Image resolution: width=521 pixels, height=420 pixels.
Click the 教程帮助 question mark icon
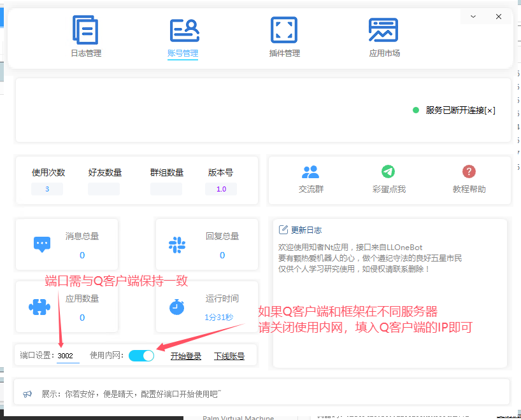click(469, 172)
